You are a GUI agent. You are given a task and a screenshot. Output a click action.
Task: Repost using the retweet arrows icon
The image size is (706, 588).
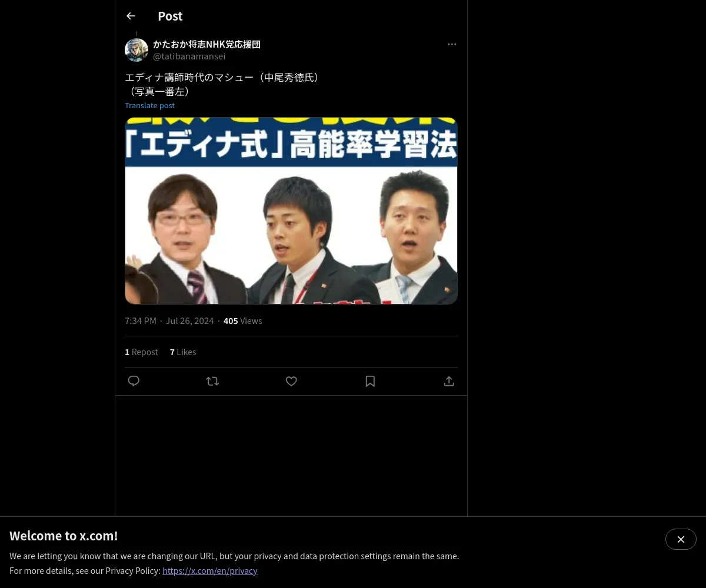[x=212, y=381]
